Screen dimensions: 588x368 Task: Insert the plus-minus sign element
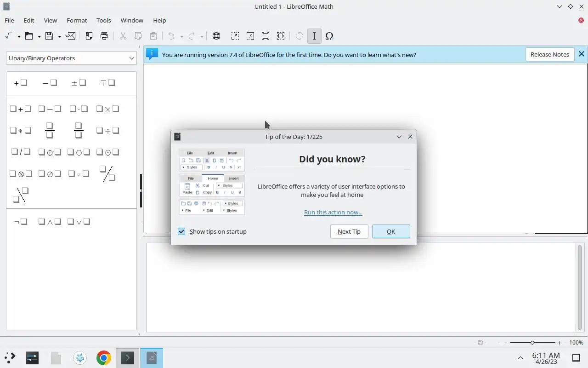[79, 83]
